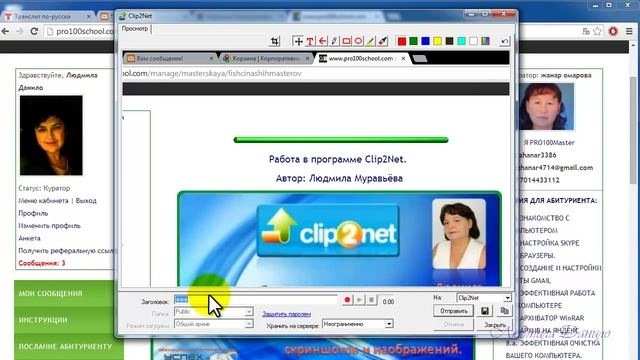Open the Папка Public dropdown
Viewport: 640px width, 360px height.
[213, 311]
